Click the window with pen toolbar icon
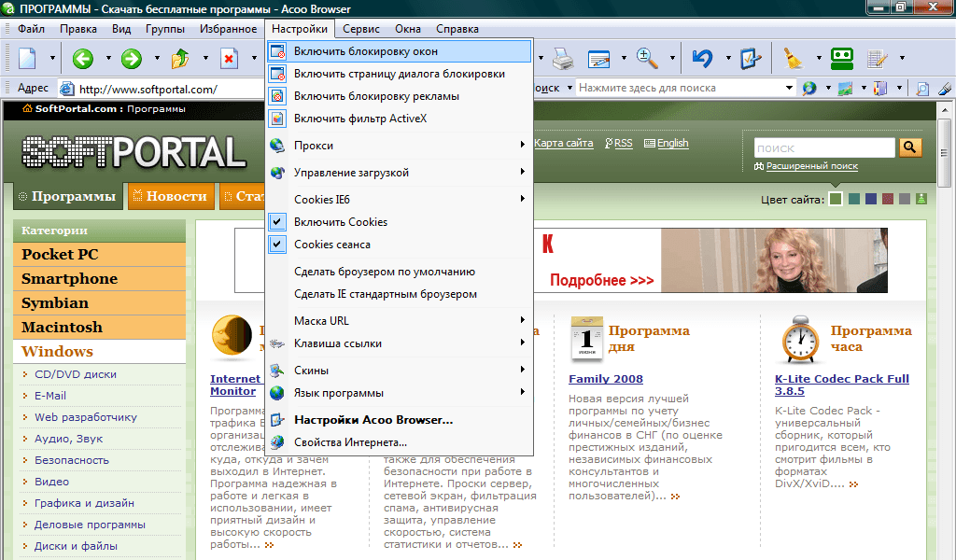 point(598,59)
